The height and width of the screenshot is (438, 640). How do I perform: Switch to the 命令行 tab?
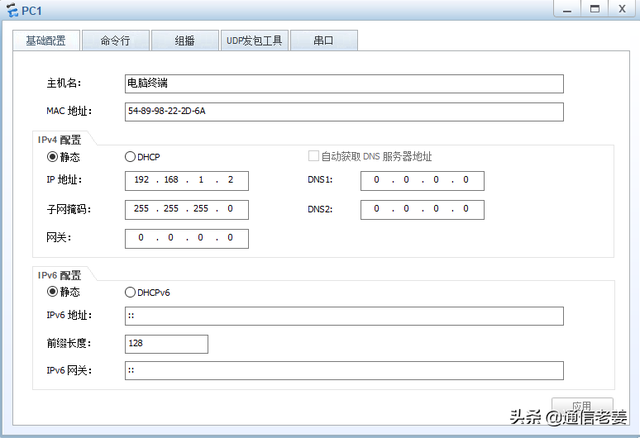click(x=116, y=40)
